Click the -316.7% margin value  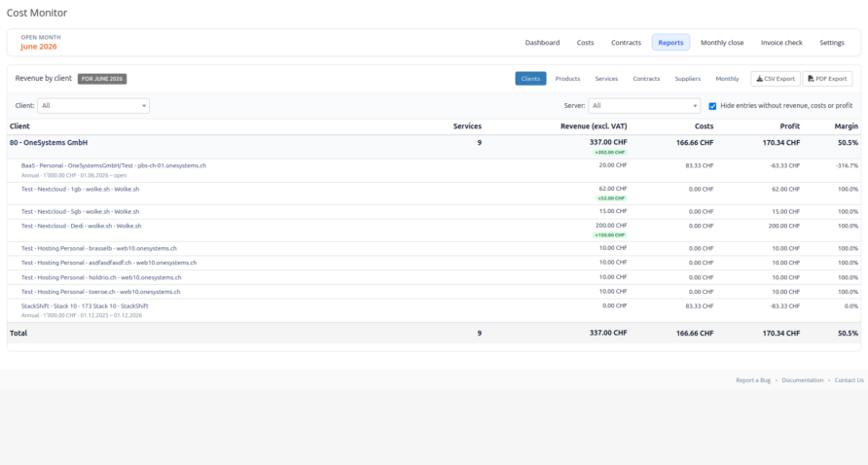click(847, 165)
